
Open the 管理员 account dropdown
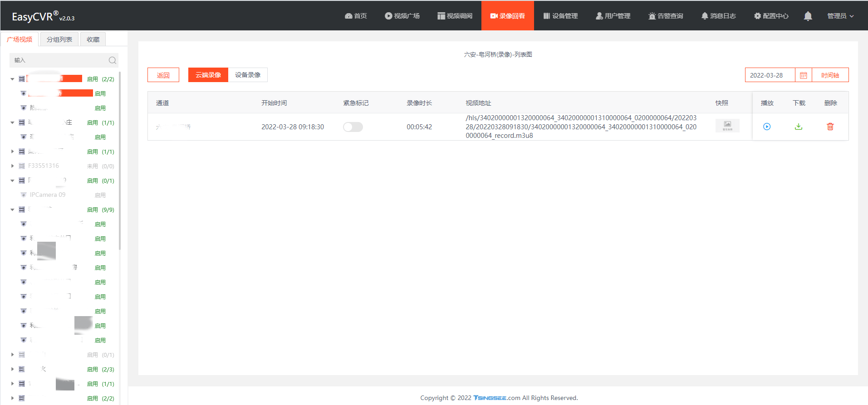click(840, 16)
